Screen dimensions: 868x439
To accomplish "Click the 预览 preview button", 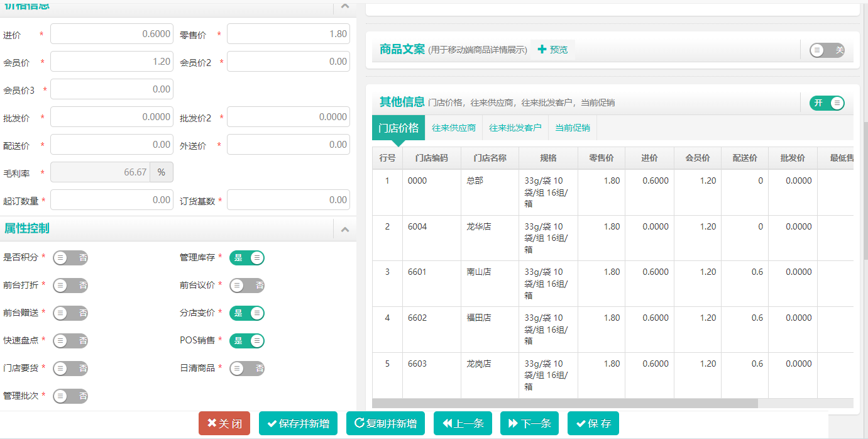I will coord(552,50).
